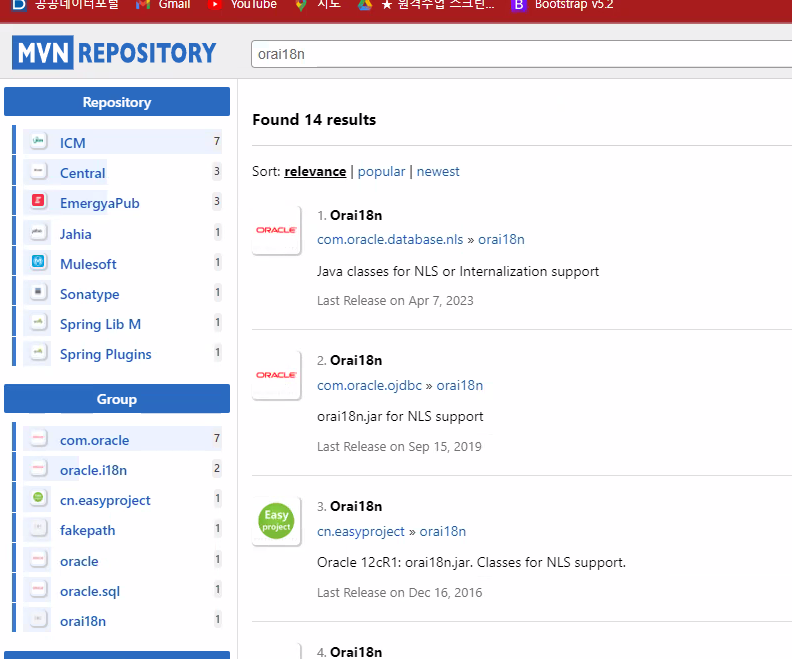Sort results by relevance
Screen dimensions: 792x659
click(x=315, y=172)
